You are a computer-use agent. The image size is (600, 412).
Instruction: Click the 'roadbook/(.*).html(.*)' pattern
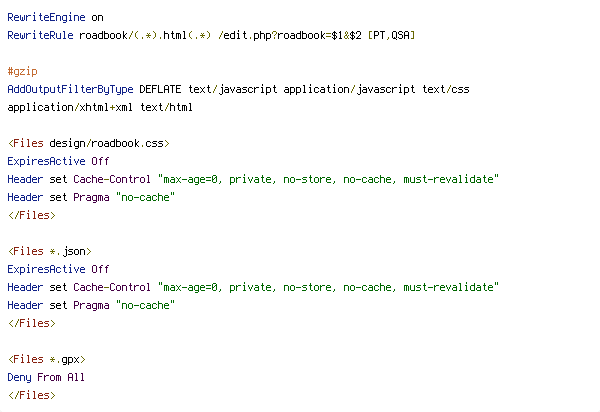(x=145, y=36)
